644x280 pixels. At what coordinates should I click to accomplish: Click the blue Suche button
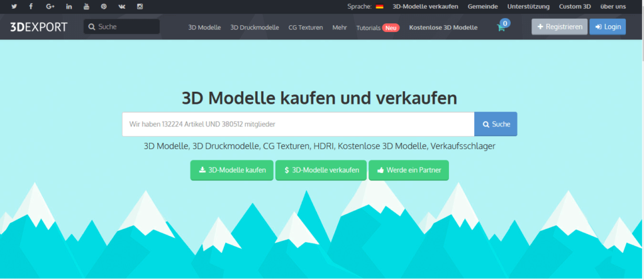tap(496, 124)
